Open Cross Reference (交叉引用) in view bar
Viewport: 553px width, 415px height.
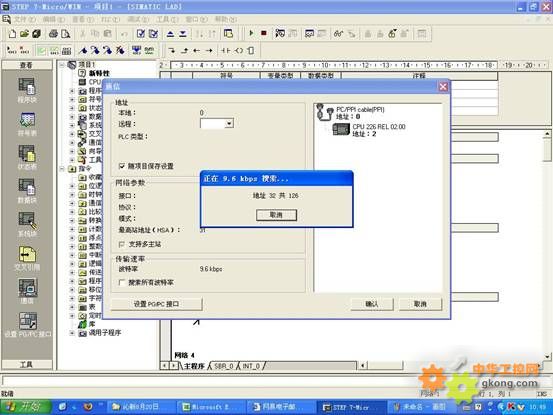27,258
